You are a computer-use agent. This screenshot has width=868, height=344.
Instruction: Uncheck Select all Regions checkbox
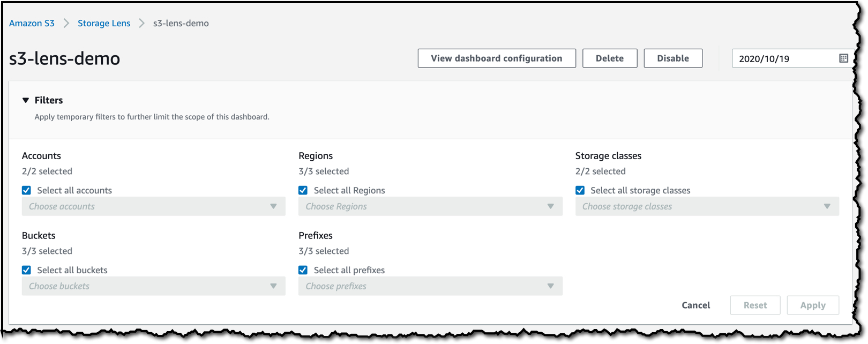click(303, 190)
